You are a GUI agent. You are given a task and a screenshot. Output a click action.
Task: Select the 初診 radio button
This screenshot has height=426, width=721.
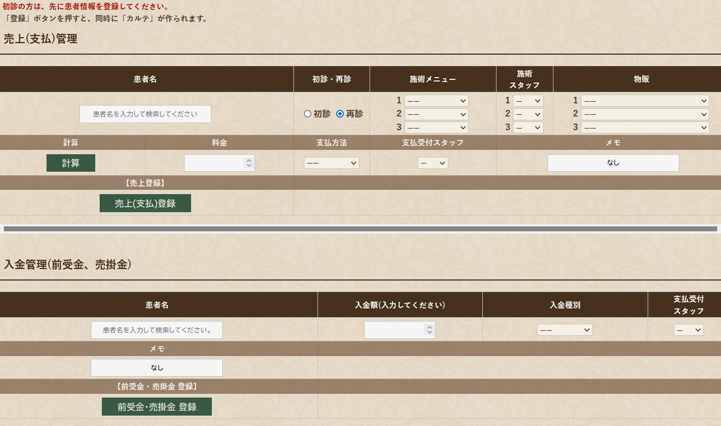coord(308,114)
